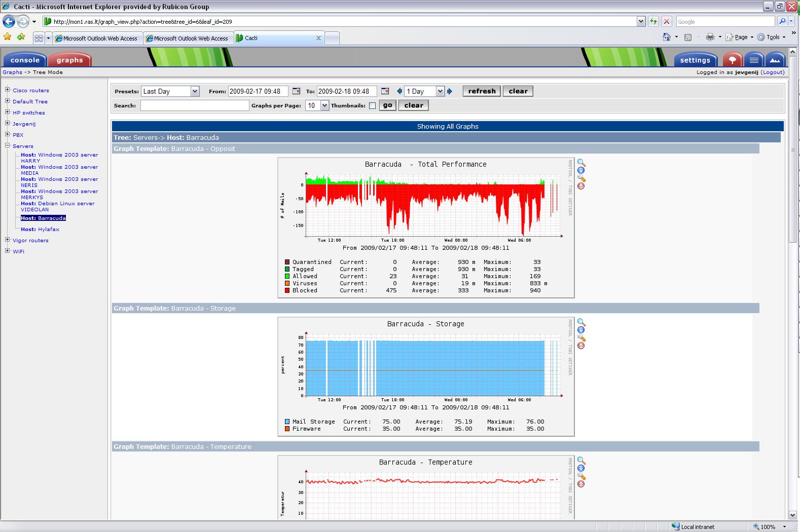The width and height of the screenshot is (800, 532).
Task: Click the page vertical scrollbar down arrow
Action: 793,515
